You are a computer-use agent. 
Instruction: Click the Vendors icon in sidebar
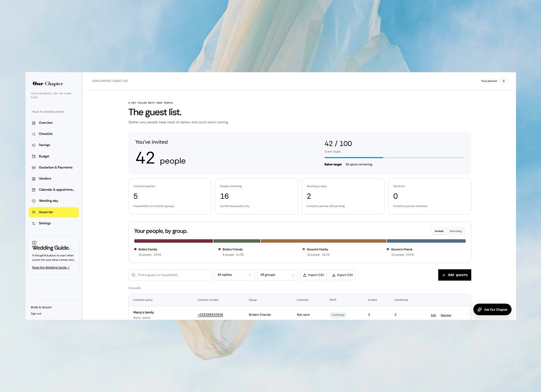click(x=34, y=179)
